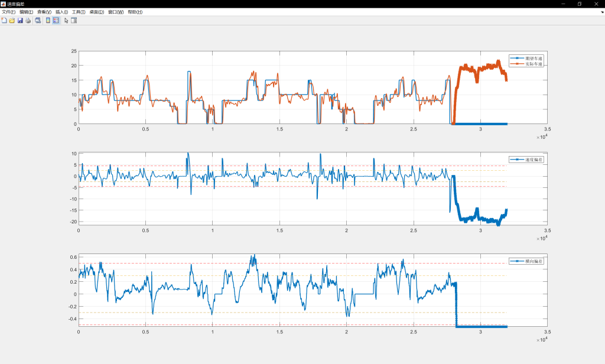Click the New Figure toolbar icon
This screenshot has height=364, width=605.
click(x=4, y=20)
